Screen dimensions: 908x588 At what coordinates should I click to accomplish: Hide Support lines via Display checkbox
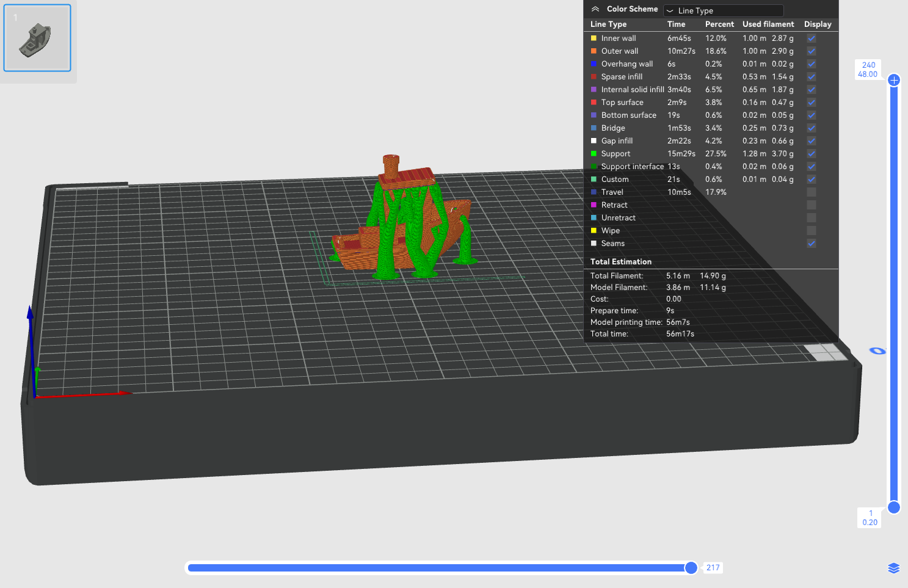811,154
